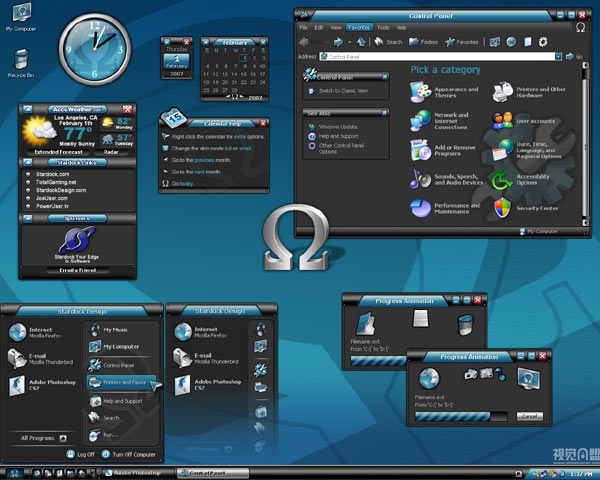
Task: Click the Go button next to the address bar
Action: 574,57
